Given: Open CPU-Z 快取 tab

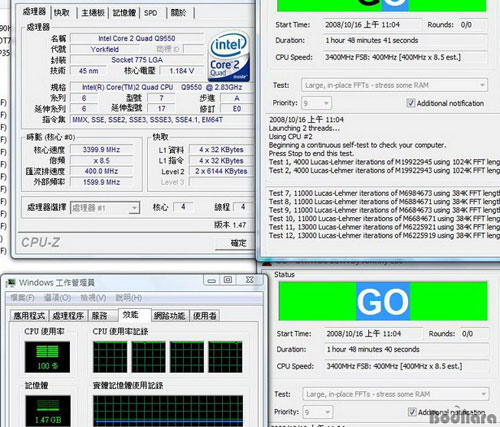Looking at the screenshot, I should click(x=62, y=13).
